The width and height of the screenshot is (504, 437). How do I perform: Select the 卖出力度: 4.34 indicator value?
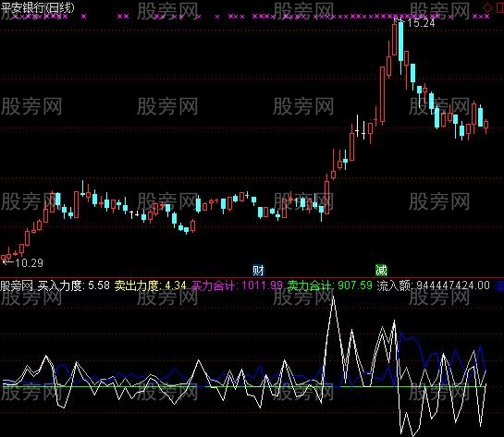tap(151, 285)
